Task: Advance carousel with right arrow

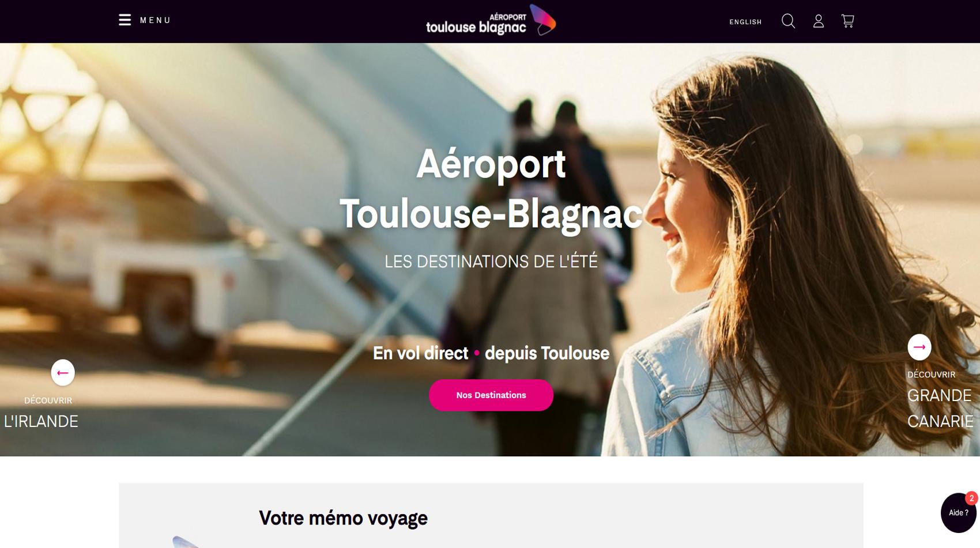Action: pyautogui.click(x=919, y=347)
